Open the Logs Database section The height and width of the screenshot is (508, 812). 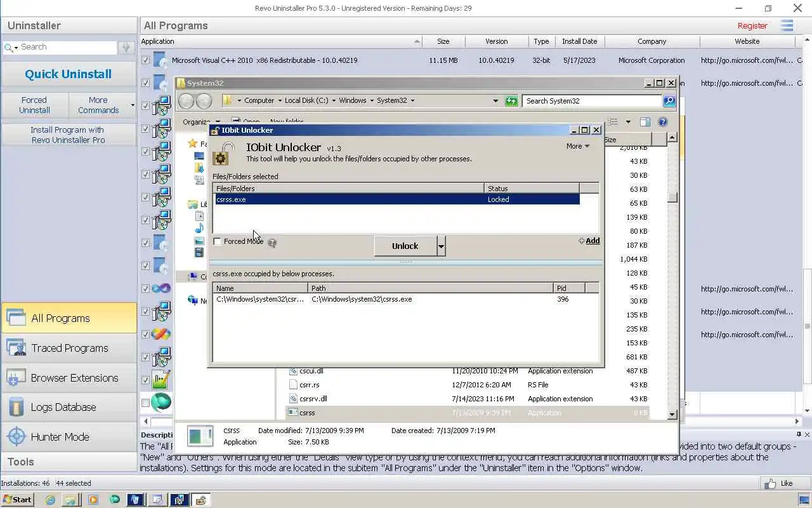[69, 407]
